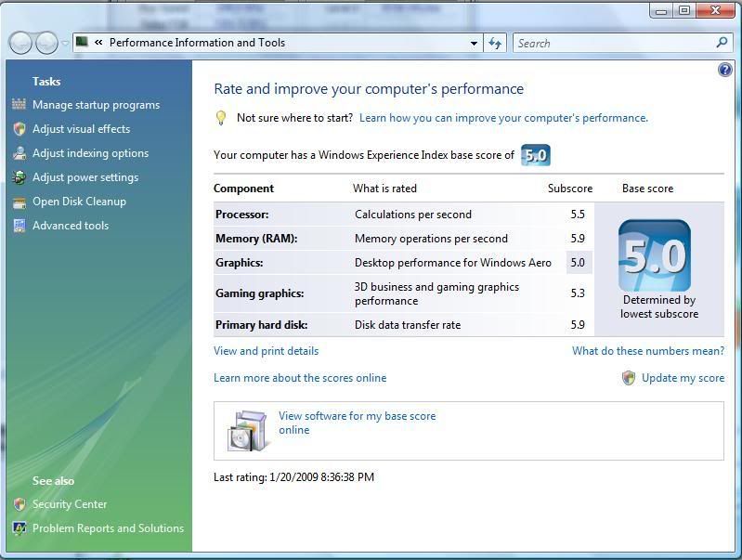Click the icon beside Adjust power settings
This screenshot has width=742, height=560.
[x=19, y=177]
